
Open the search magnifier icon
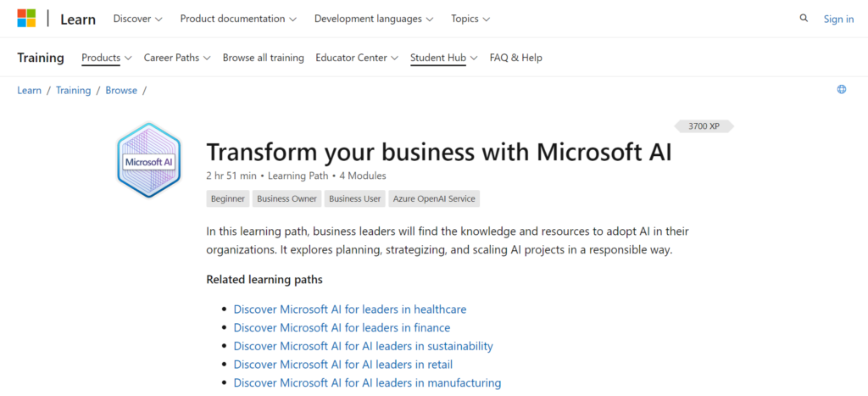pyautogui.click(x=804, y=19)
